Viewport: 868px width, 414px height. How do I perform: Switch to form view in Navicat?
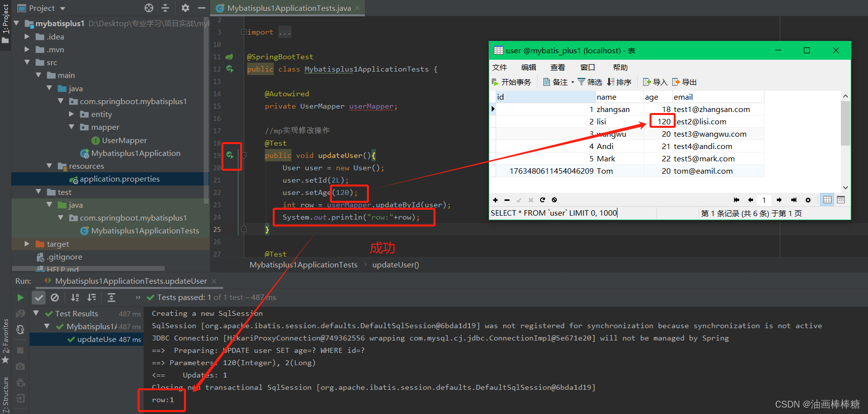pyautogui.click(x=841, y=200)
